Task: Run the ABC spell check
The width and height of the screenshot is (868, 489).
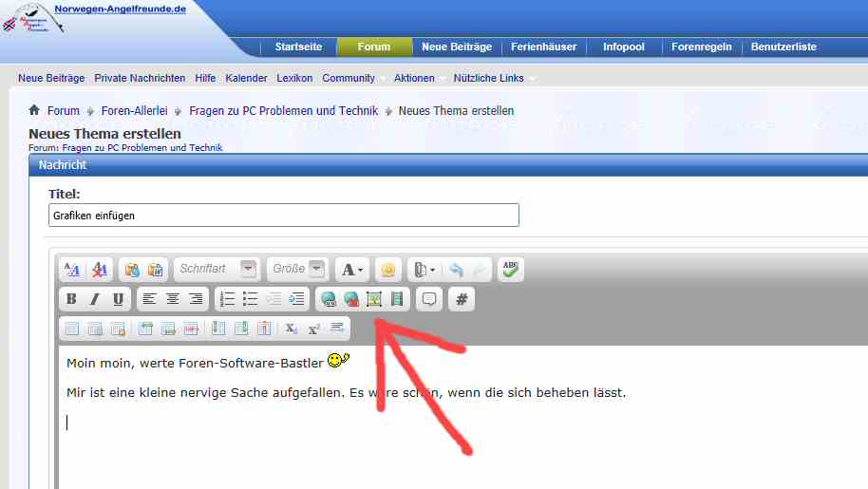Action: coord(511,270)
